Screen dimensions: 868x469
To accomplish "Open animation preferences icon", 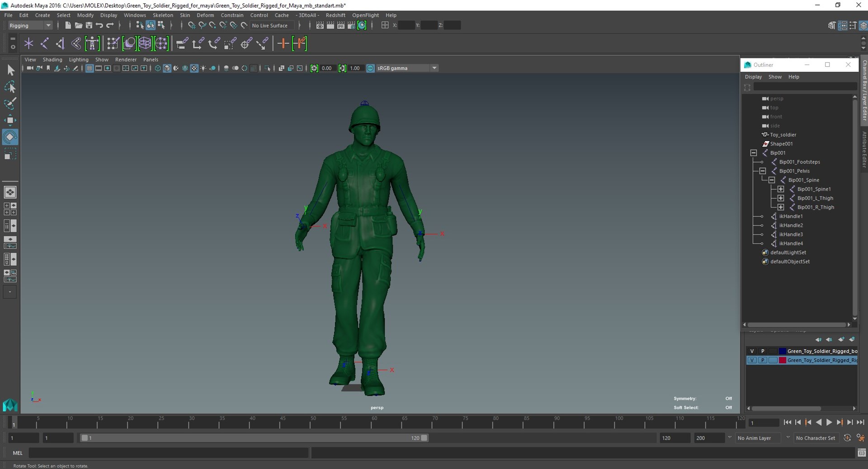I will 860,438.
